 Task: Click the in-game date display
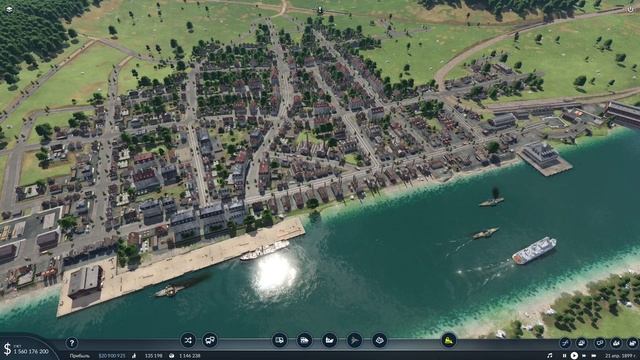coord(620,356)
